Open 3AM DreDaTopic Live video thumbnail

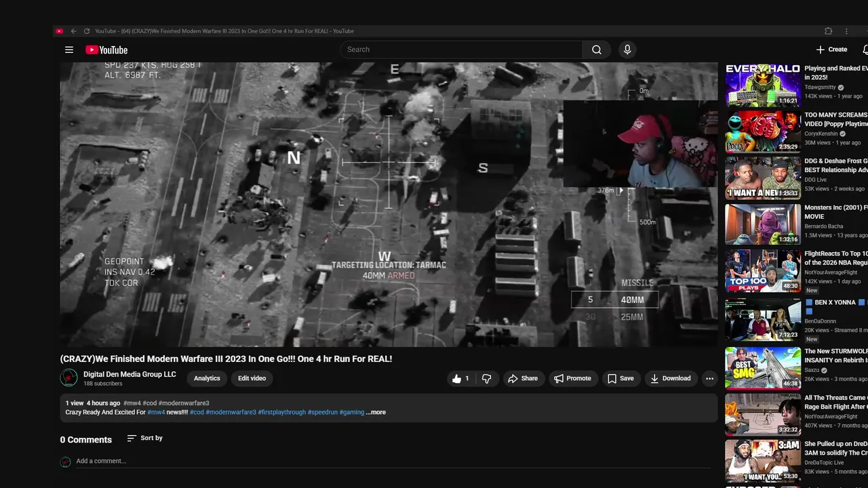[x=763, y=461]
